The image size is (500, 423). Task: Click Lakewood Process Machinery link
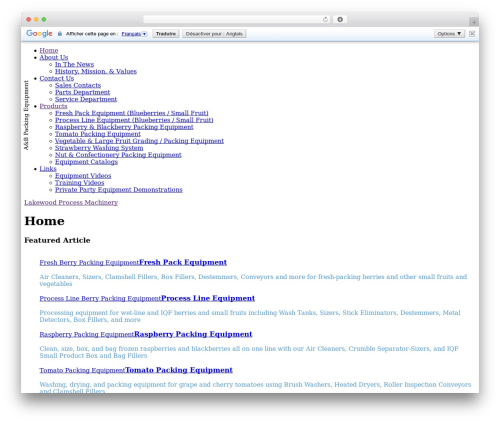tap(71, 202)
